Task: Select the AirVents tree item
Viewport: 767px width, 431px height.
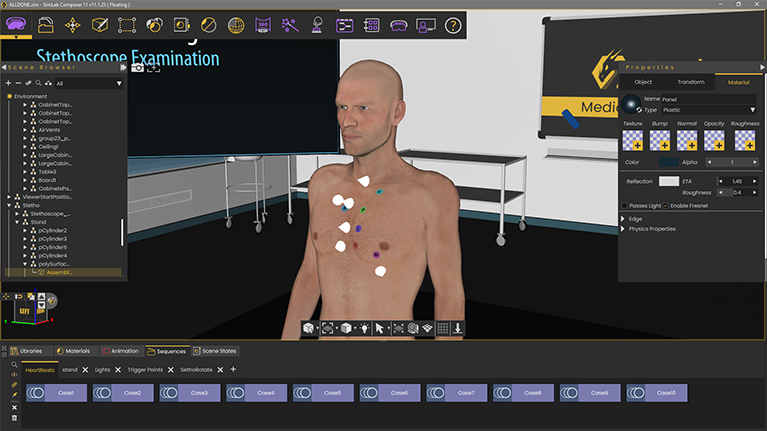Action: (49, 130)
